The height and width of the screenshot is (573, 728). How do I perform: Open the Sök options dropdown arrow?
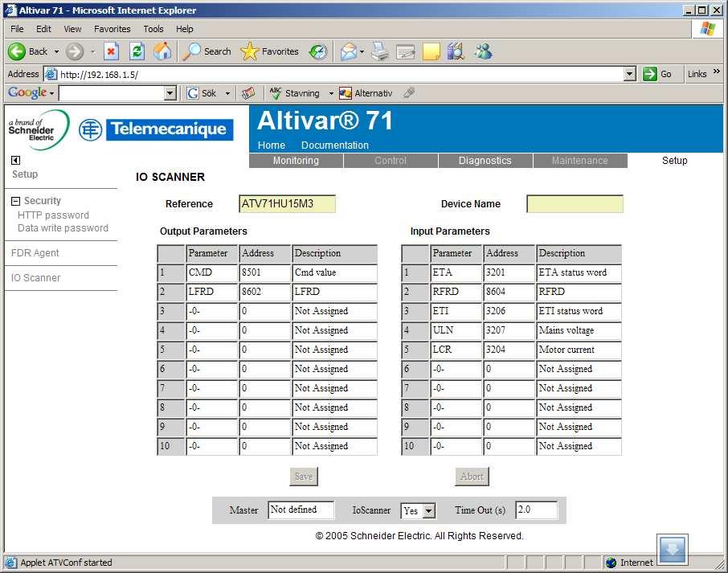coord(228,93)
